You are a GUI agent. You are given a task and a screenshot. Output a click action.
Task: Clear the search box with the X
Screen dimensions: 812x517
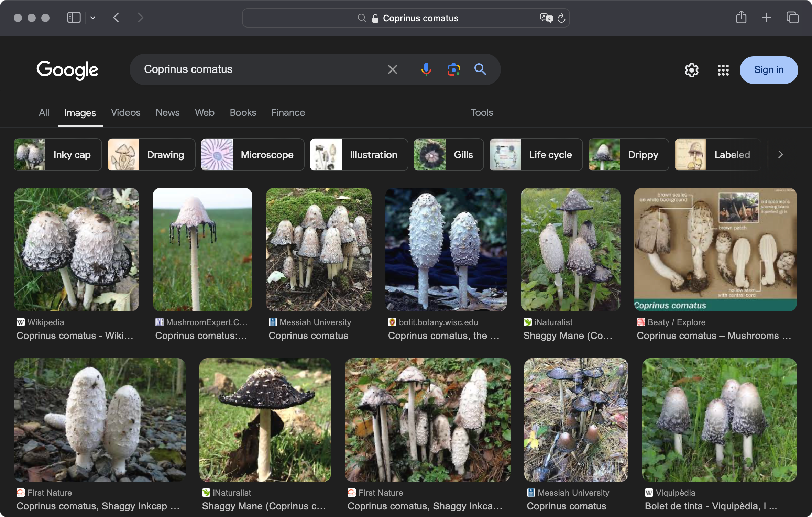tap(392, 69)
